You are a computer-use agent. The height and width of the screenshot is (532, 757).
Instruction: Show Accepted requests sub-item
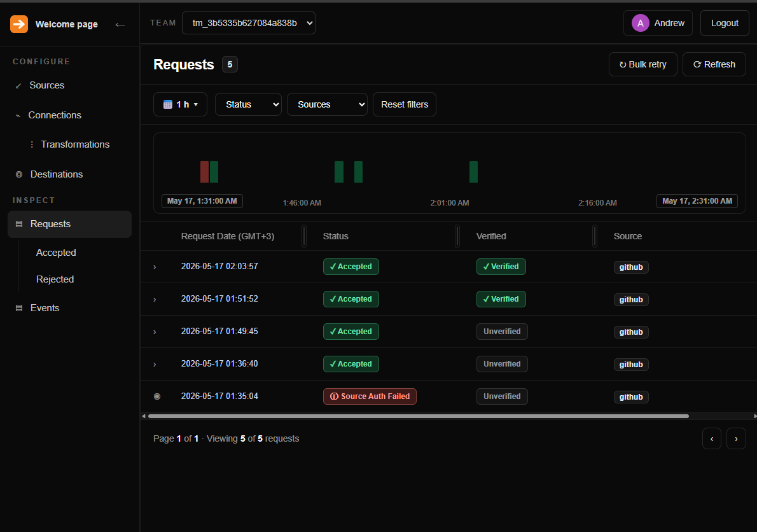(56, 253)
